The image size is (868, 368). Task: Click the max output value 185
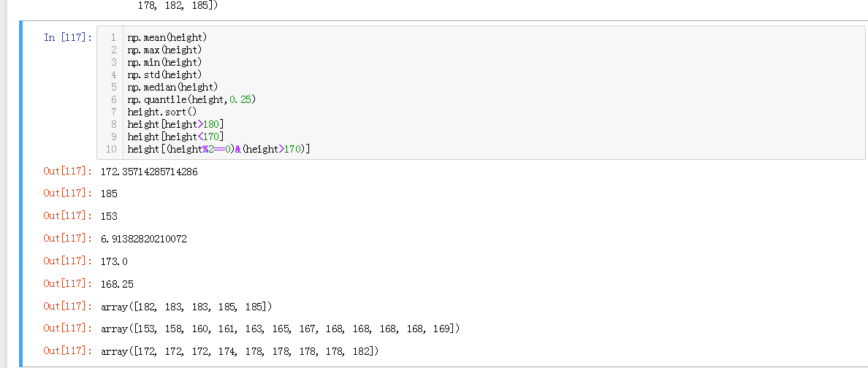pyautogui.click(x=109, y=194)
